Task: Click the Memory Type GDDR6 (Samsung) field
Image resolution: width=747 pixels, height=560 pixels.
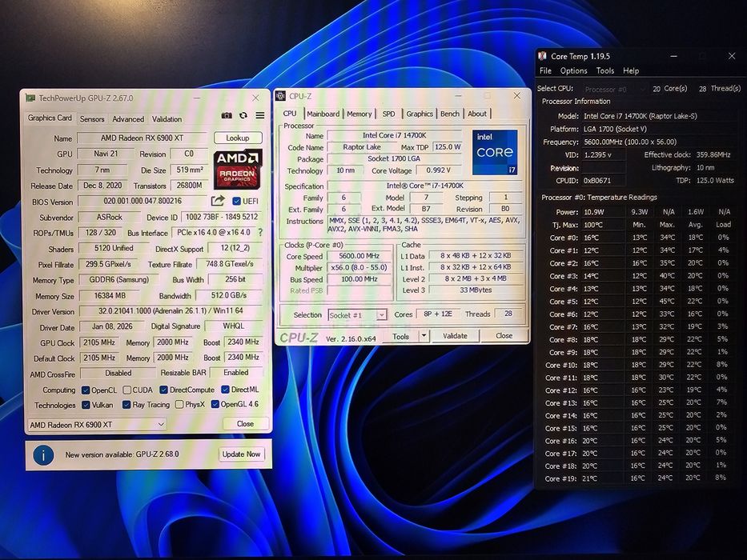Action: point(119,280)
